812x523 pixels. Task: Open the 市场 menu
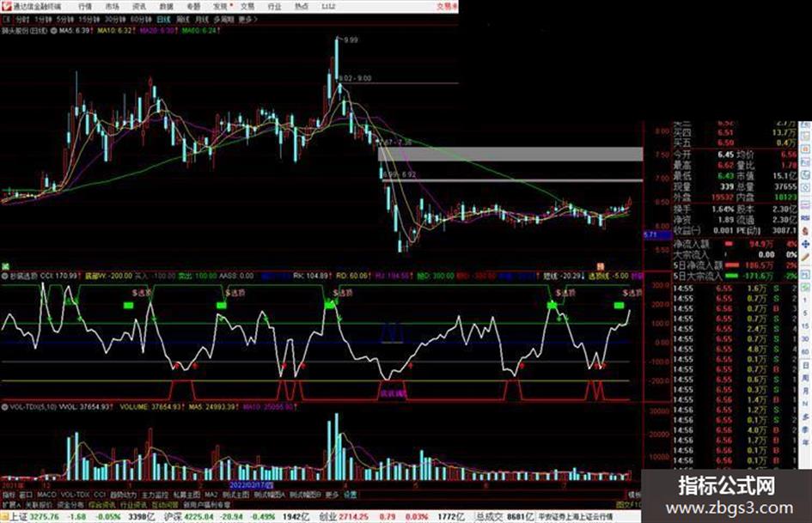click(112, 6)
